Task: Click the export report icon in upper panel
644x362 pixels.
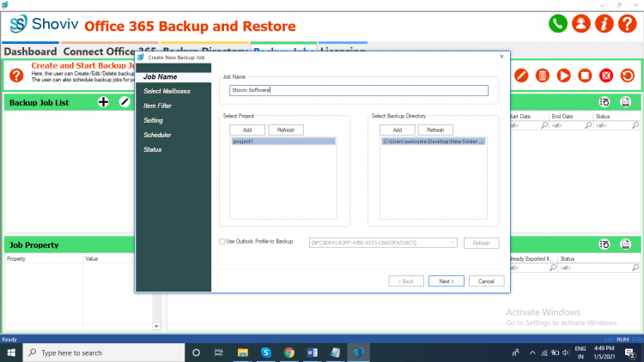Action: coord(625,102)
